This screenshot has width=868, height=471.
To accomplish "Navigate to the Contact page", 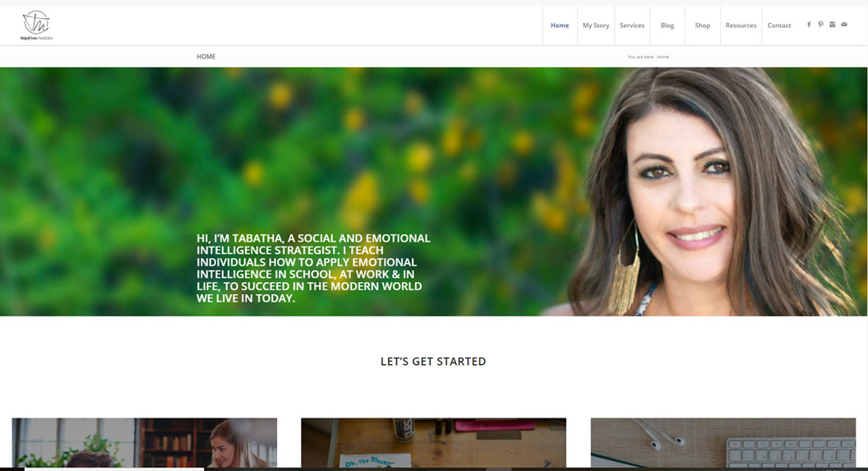I will pos(779,25).
